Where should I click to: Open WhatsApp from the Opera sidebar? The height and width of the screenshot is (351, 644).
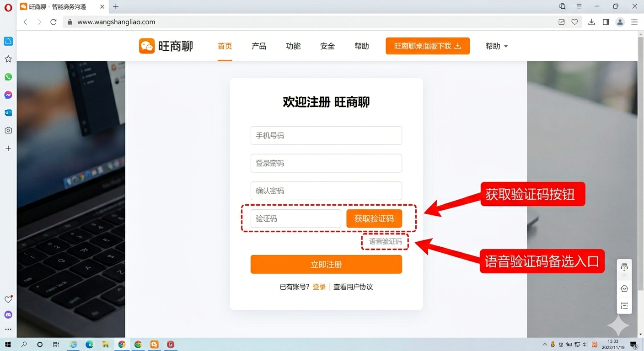click(8, 77)
